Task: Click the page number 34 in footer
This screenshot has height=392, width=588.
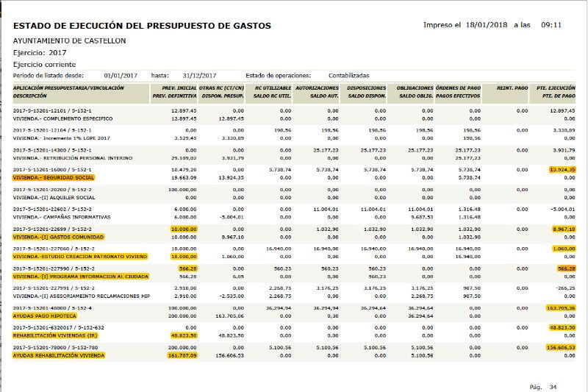Action: [x=553, y=386]
